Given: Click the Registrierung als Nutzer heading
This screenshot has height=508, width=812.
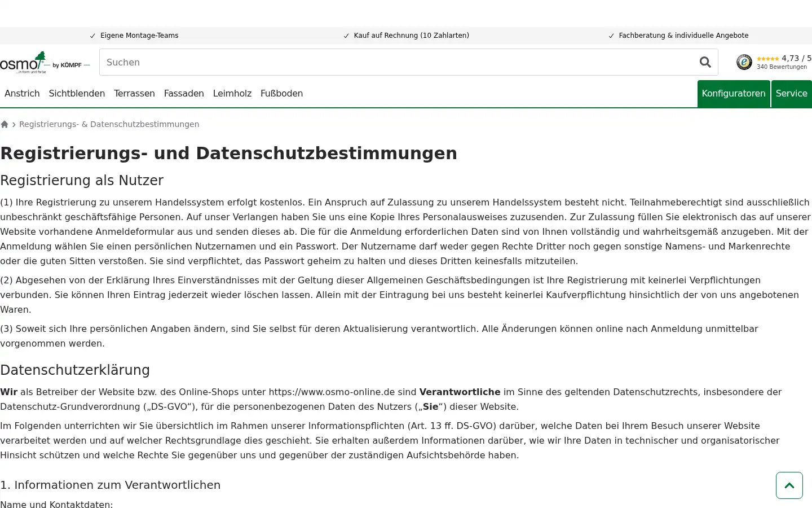Looking at the screenshot, I should pos(82,181).
